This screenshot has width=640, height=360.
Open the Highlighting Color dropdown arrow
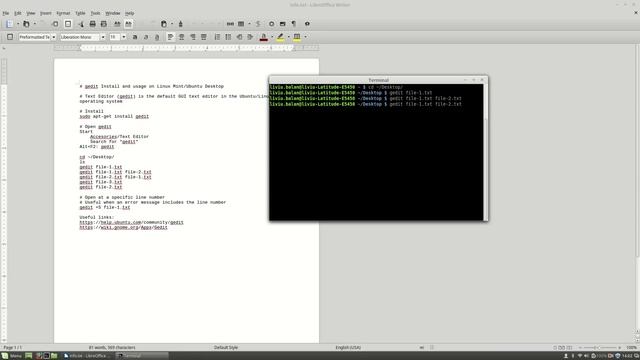[289, 37]
